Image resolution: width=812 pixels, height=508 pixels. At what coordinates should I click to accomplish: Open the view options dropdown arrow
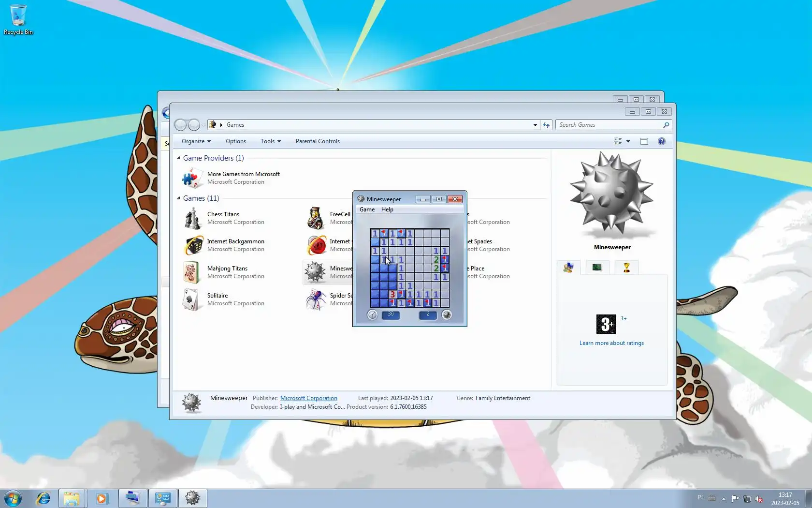tap(628, 141)
